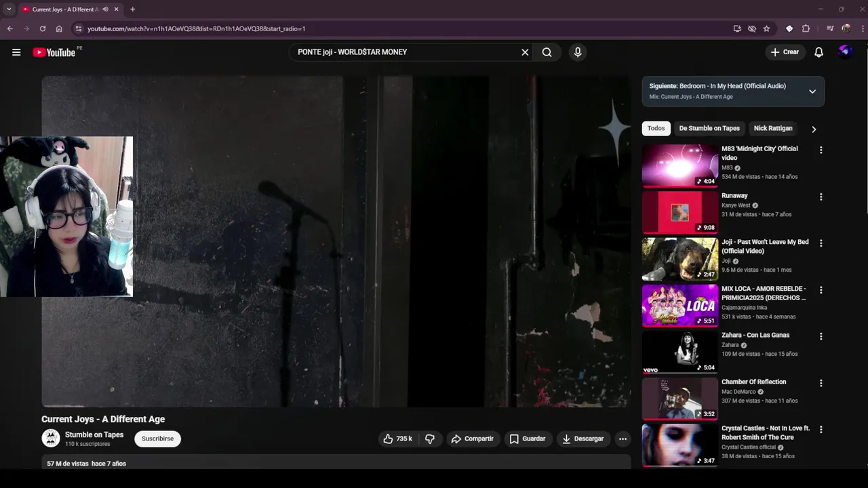This screenshot has width=868, height=488.
Task: View site information icon in address bar
Action: [x=79, y=28]
